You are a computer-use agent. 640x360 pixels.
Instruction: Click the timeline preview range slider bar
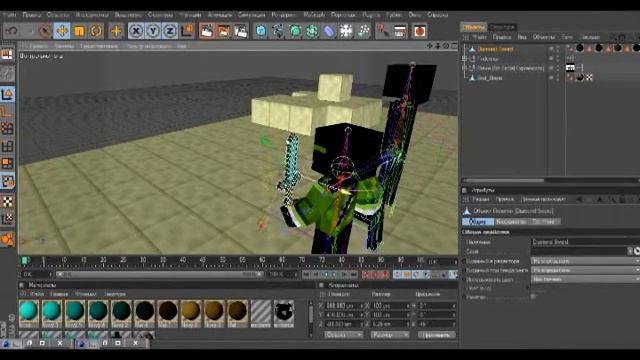click(159, 275)
